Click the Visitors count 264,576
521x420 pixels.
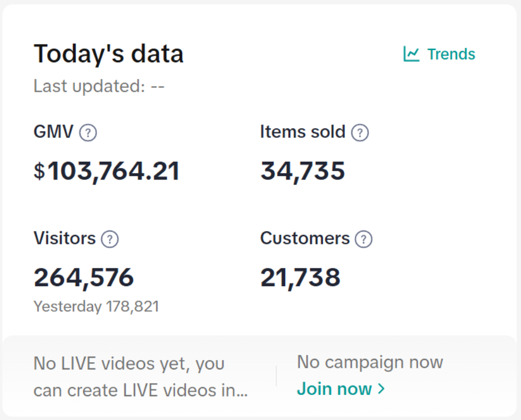84,277
